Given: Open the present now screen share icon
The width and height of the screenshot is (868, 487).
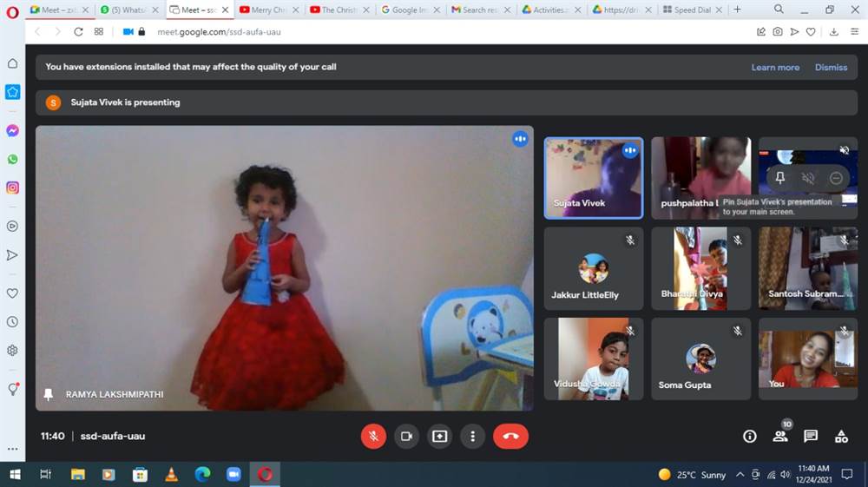Looking at the screenshot, I should 439,436.
